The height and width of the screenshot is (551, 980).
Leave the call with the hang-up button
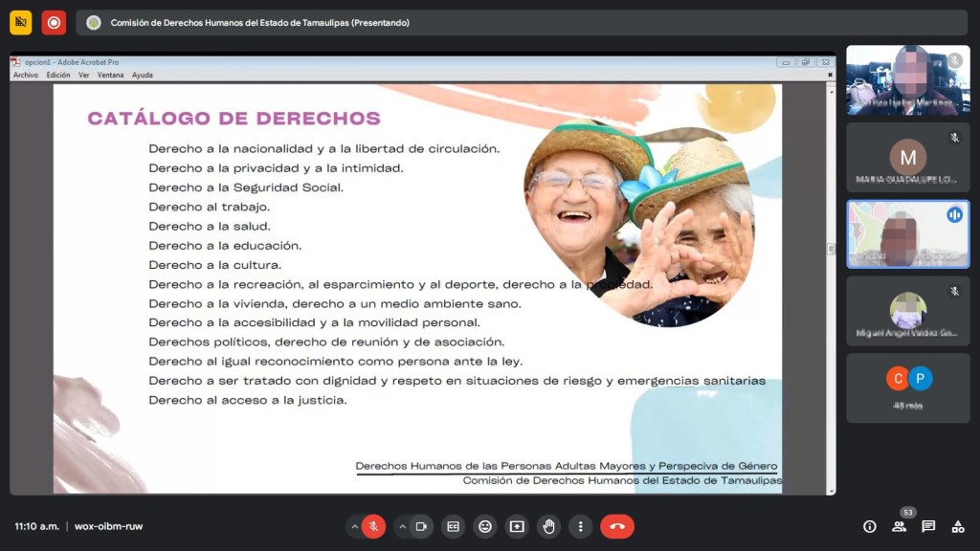coord(617,526)
